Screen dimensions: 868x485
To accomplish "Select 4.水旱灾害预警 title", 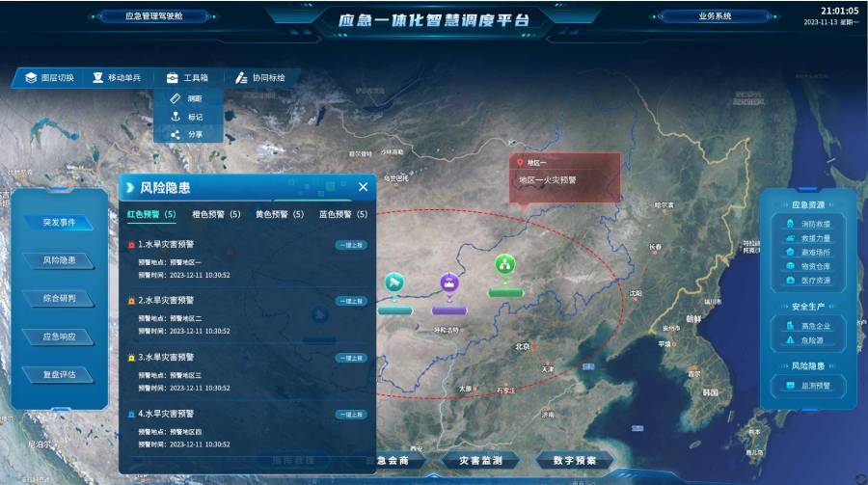I will 166,415.
